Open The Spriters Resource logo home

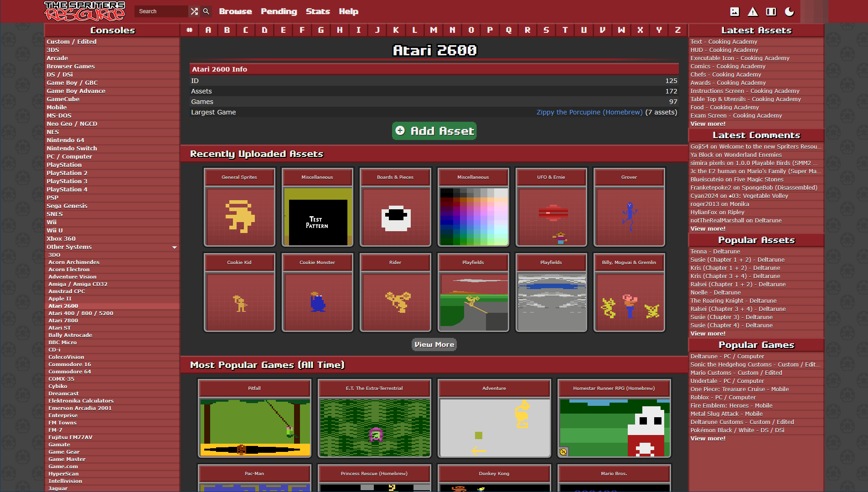pyautogui.click(x=84, y=11)
